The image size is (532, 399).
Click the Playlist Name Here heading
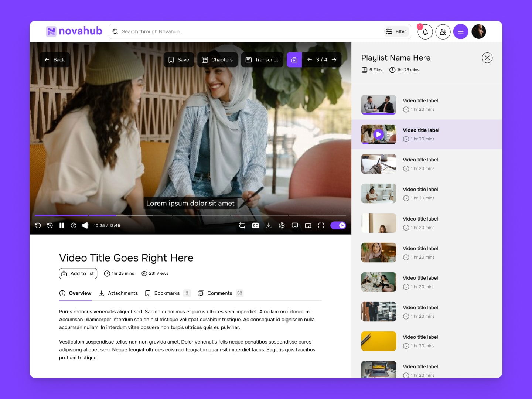tap(396, 58)
